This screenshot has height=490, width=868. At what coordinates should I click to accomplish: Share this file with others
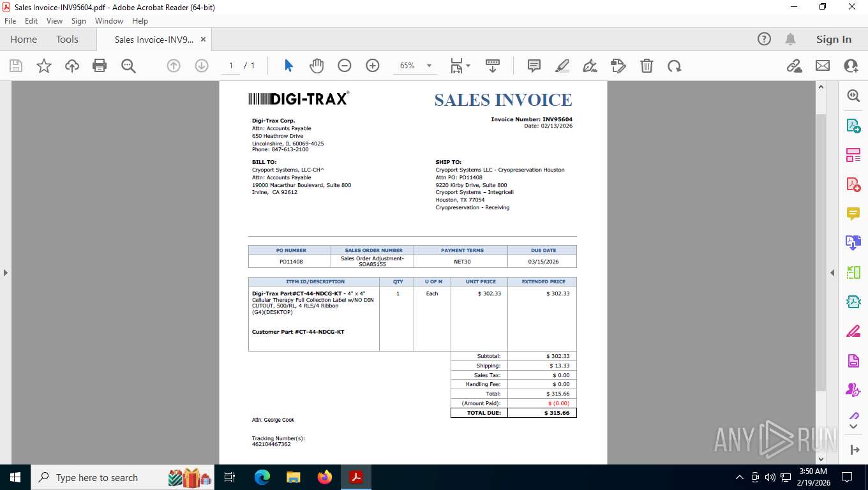tap(851, 66)
